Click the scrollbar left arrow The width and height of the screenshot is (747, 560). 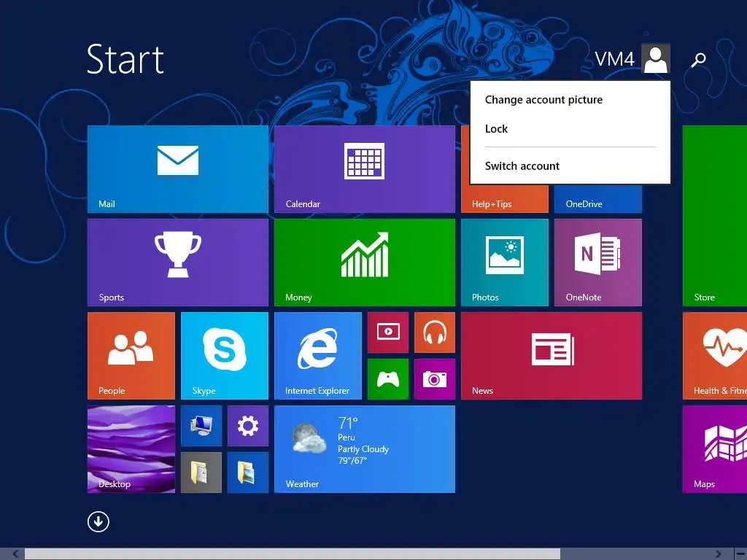point(15,554)
